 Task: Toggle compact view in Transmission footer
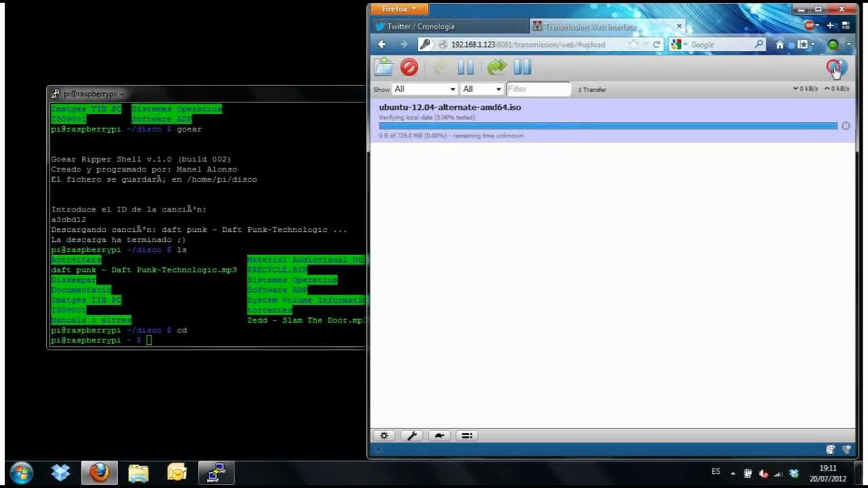[x=467, y=436]
